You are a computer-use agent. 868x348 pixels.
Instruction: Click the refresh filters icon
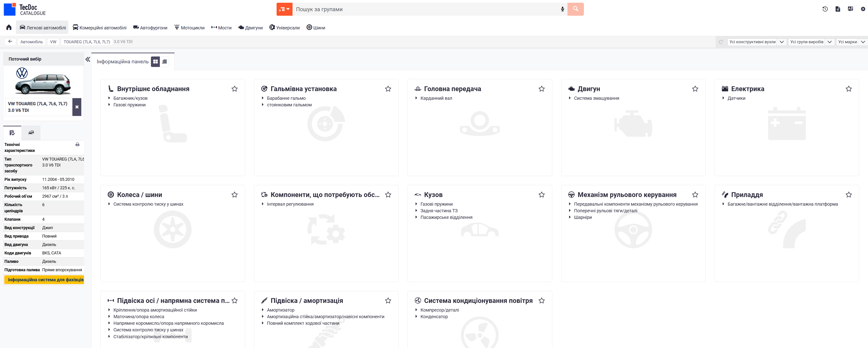point(721,42)
